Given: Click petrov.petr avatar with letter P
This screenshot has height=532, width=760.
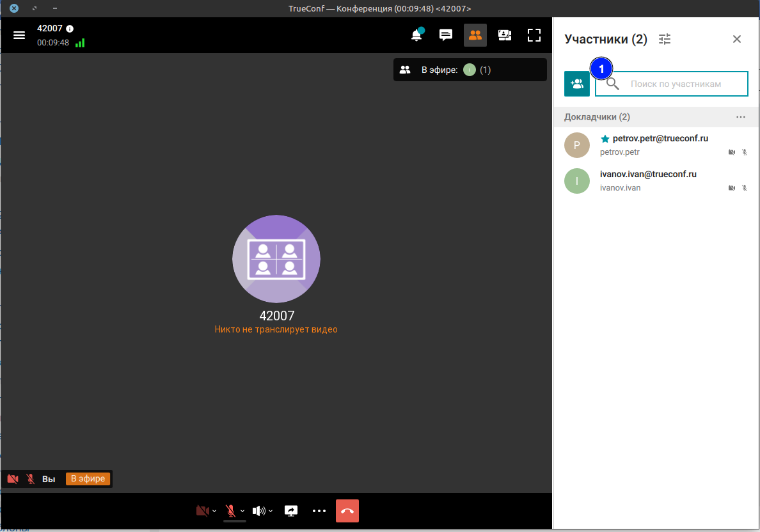Looking at the screenshot, I should (577, 145).
